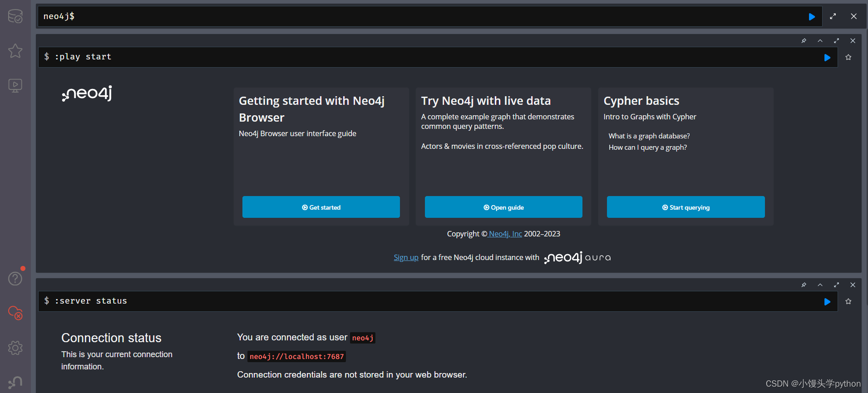
Task: Open the Favorites star in sidebar
Action: click(15, 51)
